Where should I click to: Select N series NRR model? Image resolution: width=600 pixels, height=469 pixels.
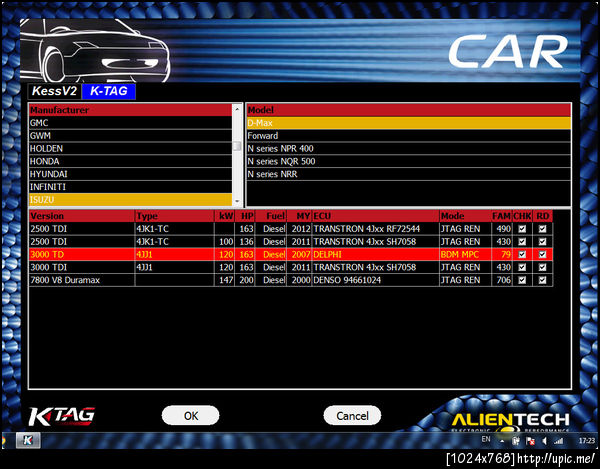[x=409, y=174]
